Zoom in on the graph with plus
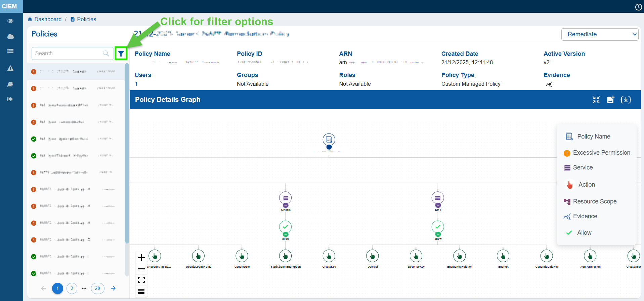Viewport: 644px width, 301px height. (141, 258)
